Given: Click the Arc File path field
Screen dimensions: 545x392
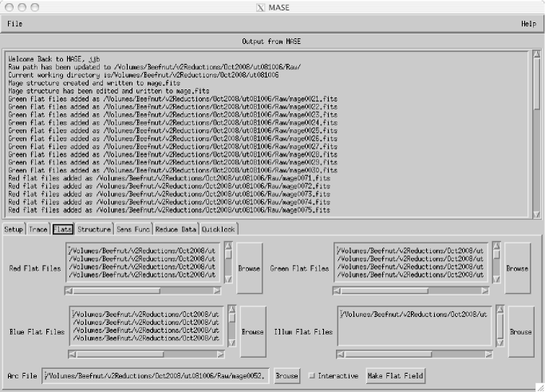Looking at the screenshot, I should pyautogui.click(x=156, y=376).
